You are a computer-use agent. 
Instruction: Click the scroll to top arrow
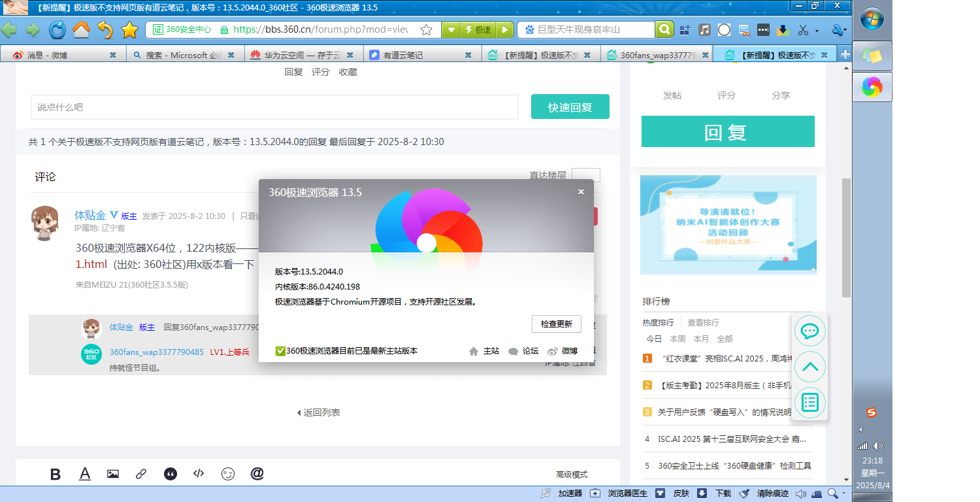coord(809,367)
